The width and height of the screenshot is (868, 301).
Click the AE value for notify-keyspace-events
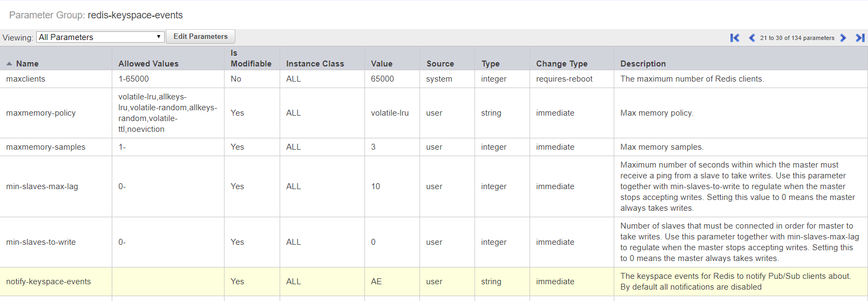point(376,282)
